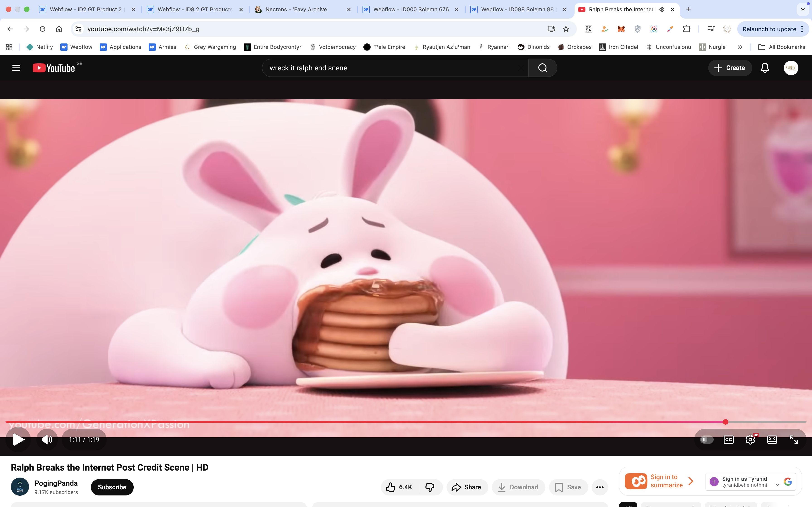
Task: Switch to Webflow ID000 Solemn 676 tab
Action: click(411, 9)
